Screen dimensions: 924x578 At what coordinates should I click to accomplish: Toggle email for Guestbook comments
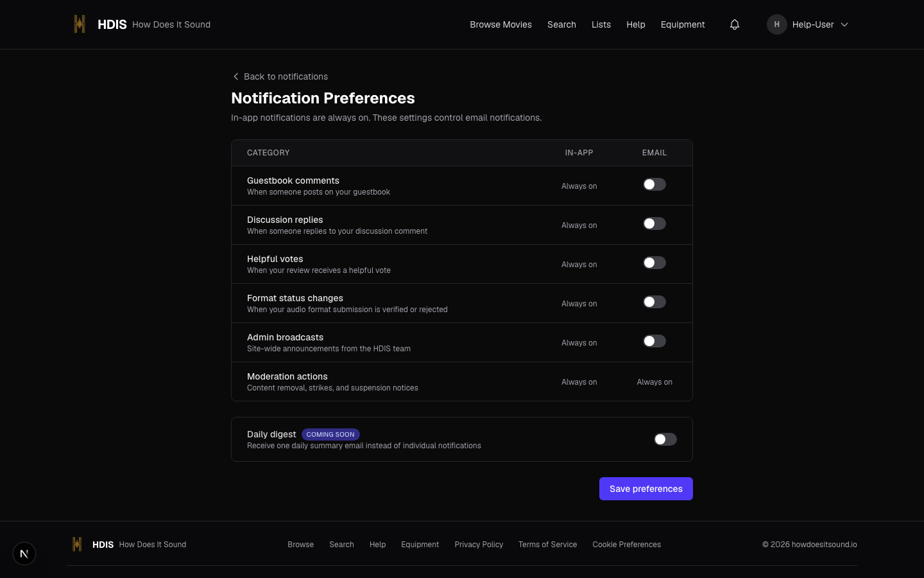654,184
